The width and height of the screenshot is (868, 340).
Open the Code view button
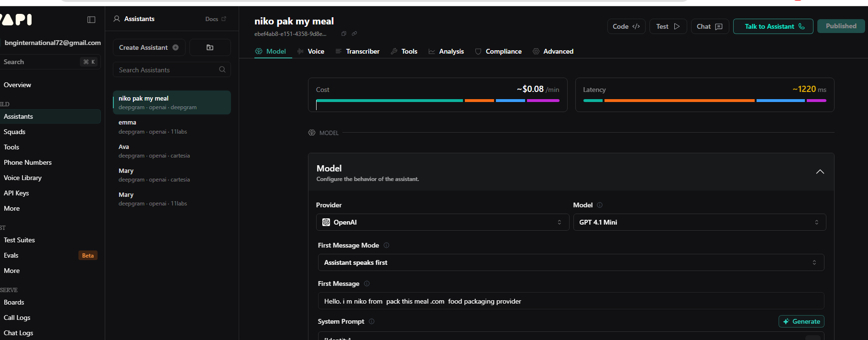(626, 26)
